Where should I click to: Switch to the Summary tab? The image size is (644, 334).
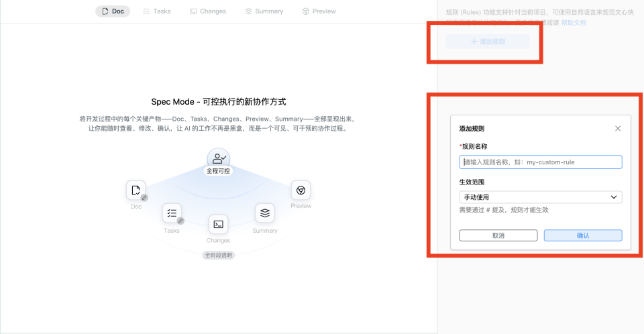pyautogui.click(x=264, y=11)
